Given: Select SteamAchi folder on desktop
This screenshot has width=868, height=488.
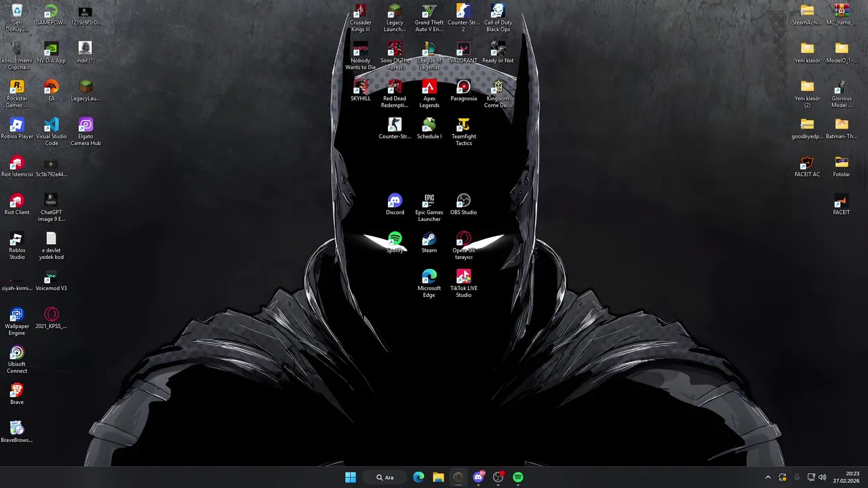Looking at the screenshot, I should pyautogui.click(x=807, y=15).
